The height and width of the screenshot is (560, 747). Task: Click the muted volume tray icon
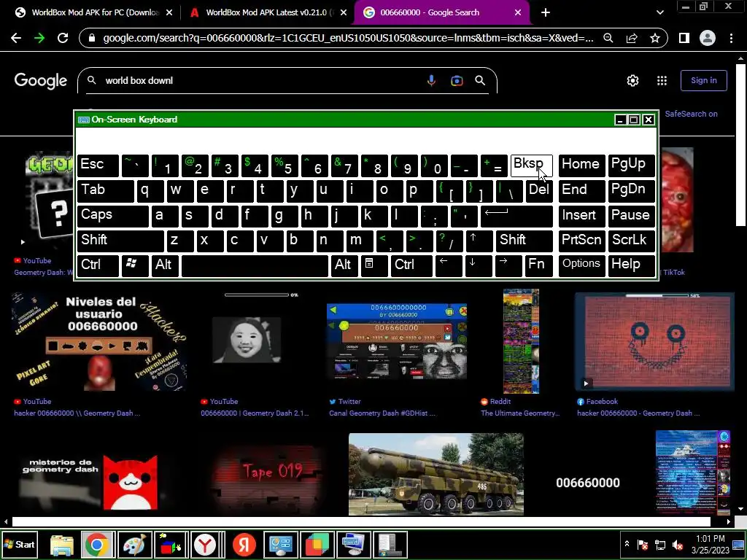(x=677, y=545)
